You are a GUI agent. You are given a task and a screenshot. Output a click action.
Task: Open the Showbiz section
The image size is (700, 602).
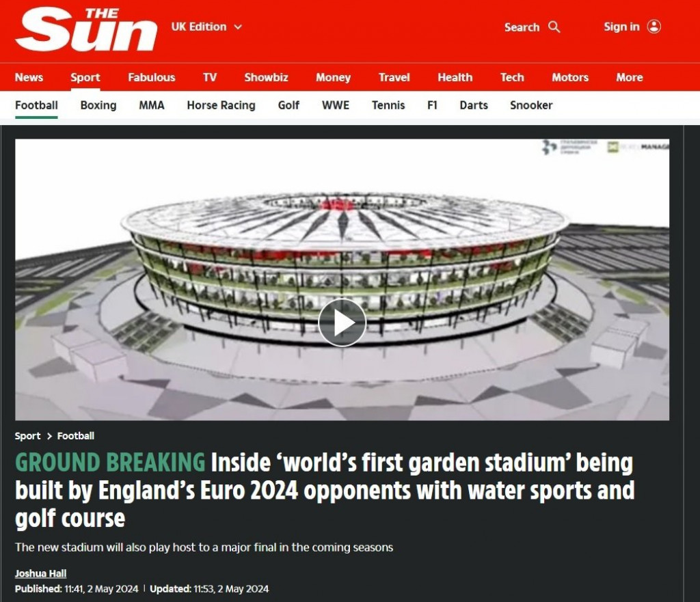click(x=266, y=77)
